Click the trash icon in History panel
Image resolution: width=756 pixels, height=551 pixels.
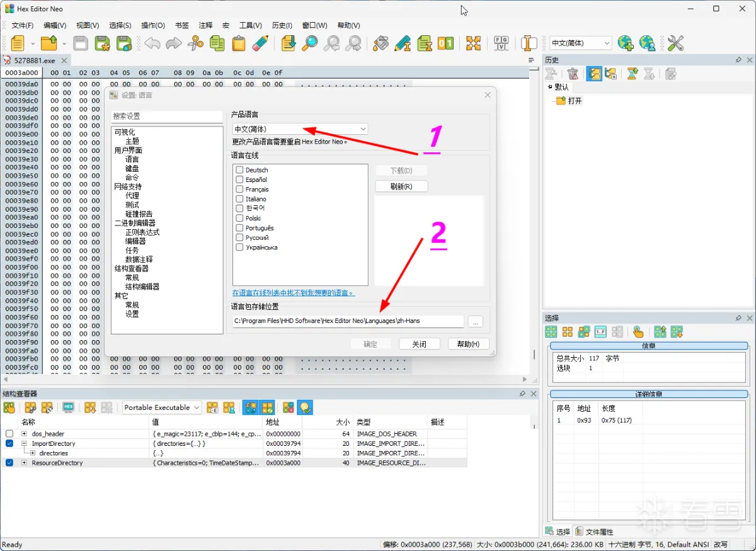[573, 74]
